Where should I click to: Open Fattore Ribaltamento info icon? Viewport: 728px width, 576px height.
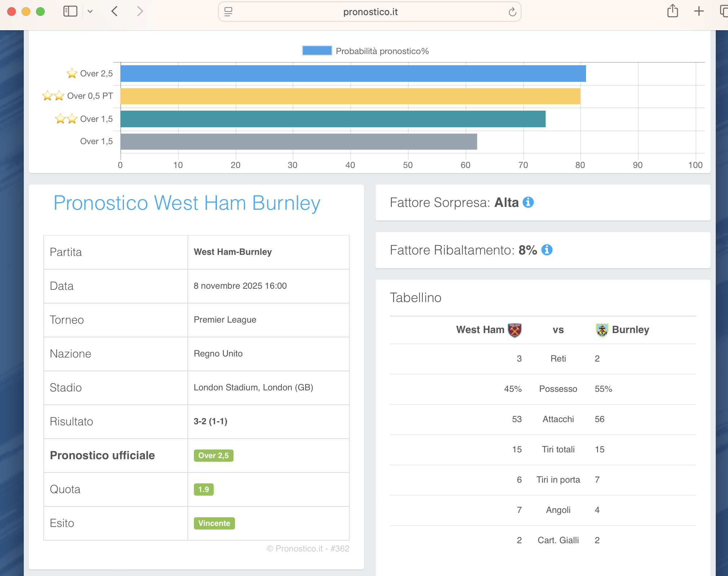click(x=547, y=250)
